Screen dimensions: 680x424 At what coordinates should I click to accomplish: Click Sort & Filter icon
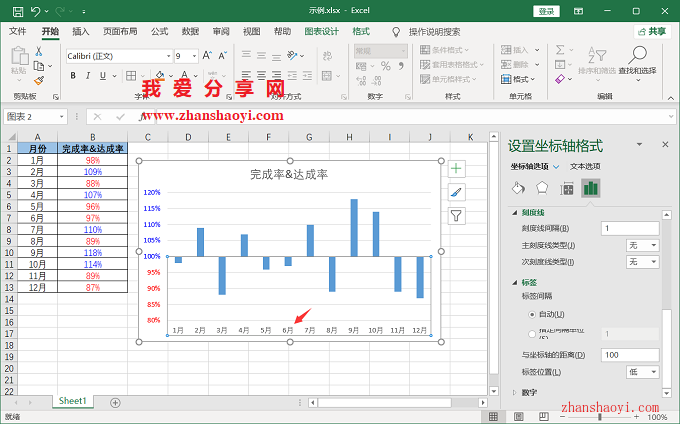tap(597, 55)
